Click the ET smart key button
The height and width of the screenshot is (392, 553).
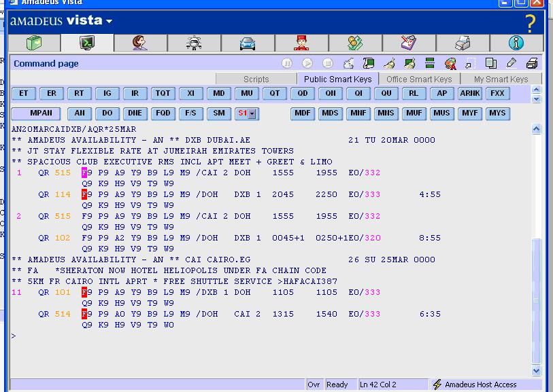pos(24,93)
